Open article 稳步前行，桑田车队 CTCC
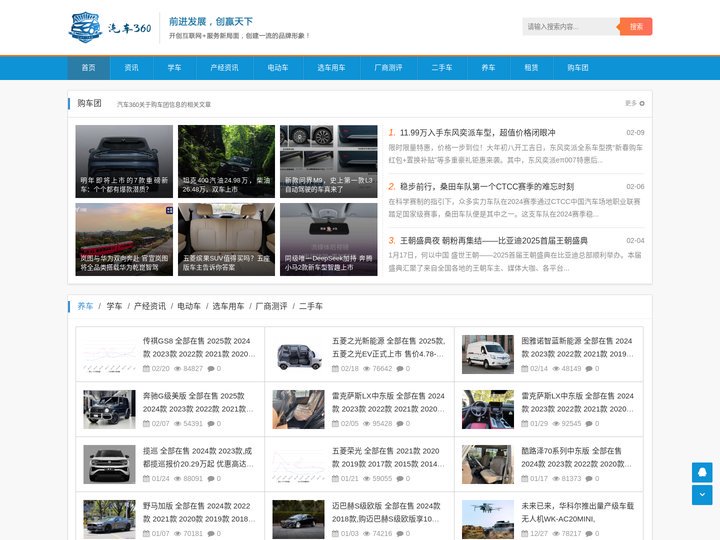 [487, 186]
